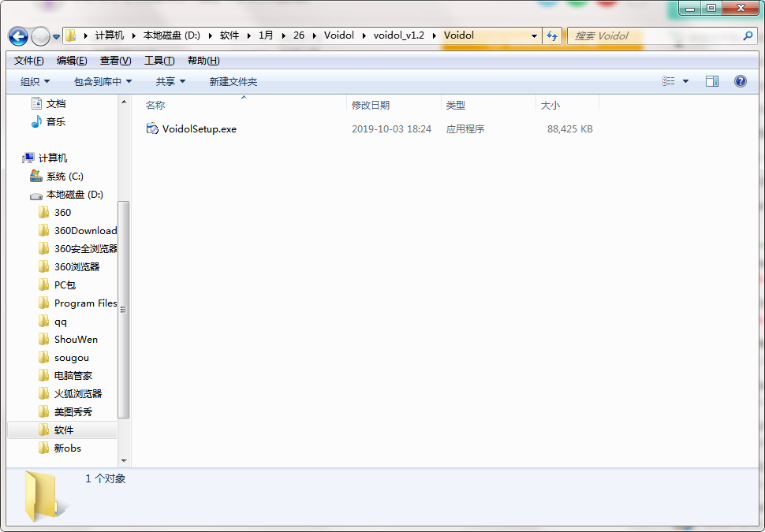Open the 组织 dropdown

click(35, 81)
